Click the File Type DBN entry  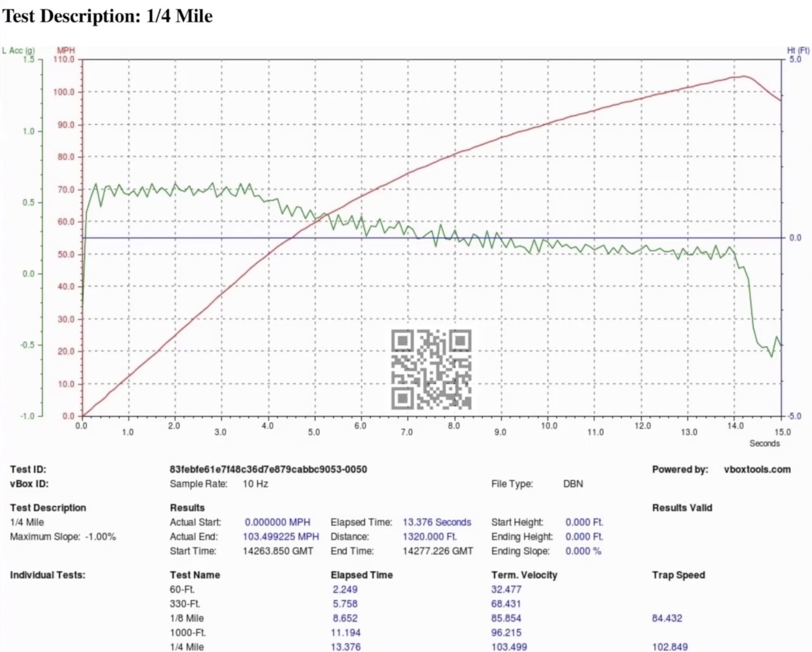574,484
